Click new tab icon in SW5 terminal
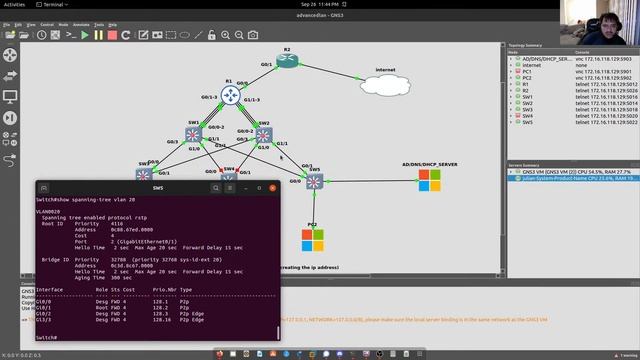The image size is (640, 360). [x=44, y=188]
